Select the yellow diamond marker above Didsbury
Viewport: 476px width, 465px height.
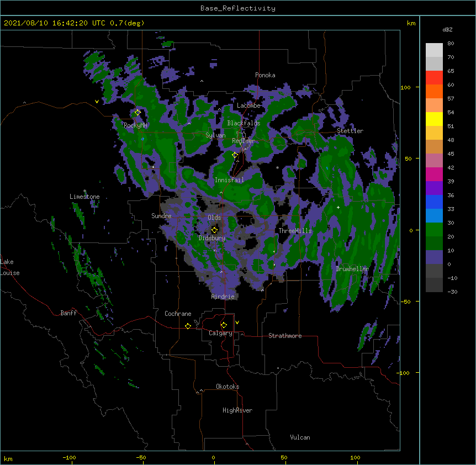tap(214, 230)
